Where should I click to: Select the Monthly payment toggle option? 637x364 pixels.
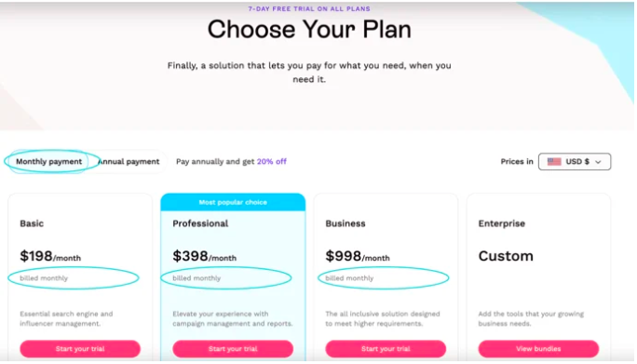[x=48, y=162]
